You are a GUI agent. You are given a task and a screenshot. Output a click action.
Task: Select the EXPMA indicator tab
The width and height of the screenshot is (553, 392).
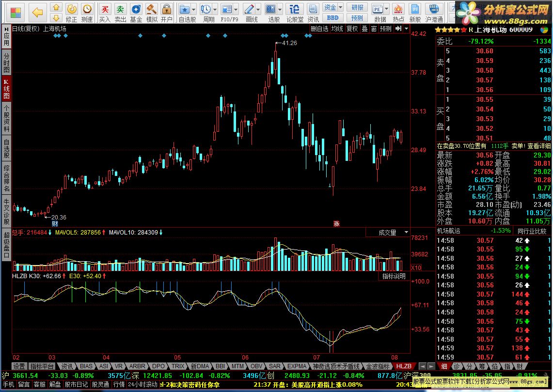[297, 366]
